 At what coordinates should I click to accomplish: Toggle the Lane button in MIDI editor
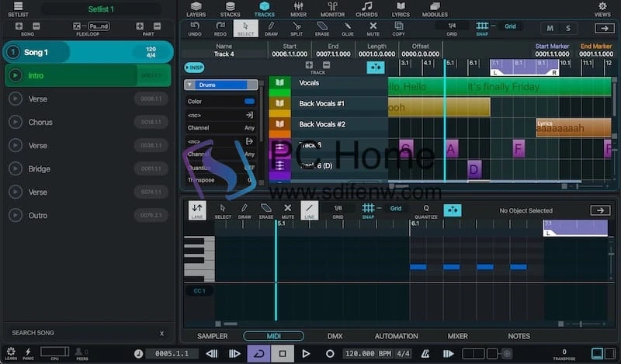(x=197, y=210)
